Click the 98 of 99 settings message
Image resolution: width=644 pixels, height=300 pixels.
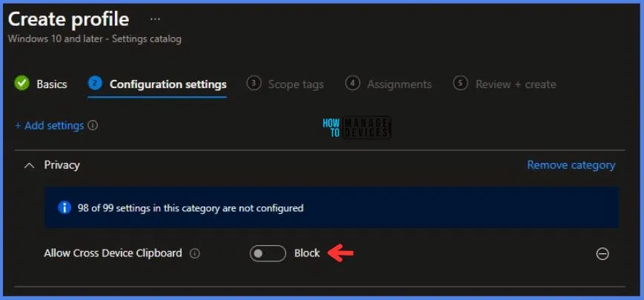[190, 208]
